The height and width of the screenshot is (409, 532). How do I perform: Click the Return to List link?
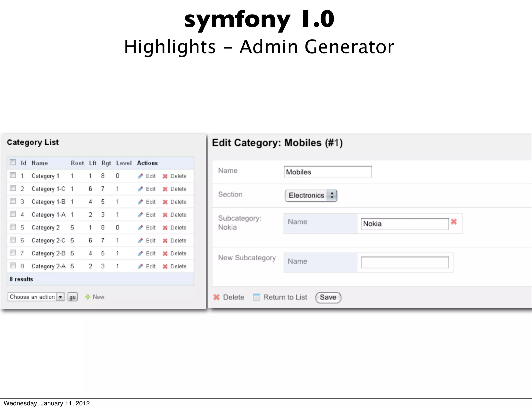coord(285,297)
